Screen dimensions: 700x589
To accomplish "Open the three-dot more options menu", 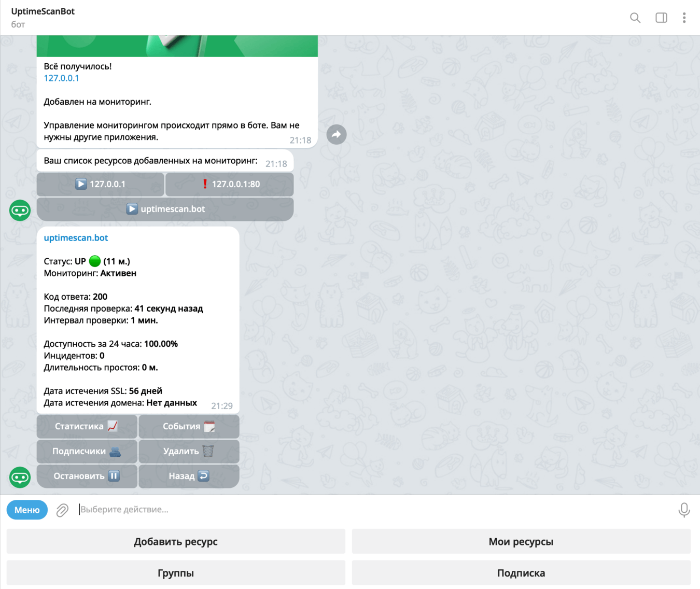I will [x=684, y=18].
